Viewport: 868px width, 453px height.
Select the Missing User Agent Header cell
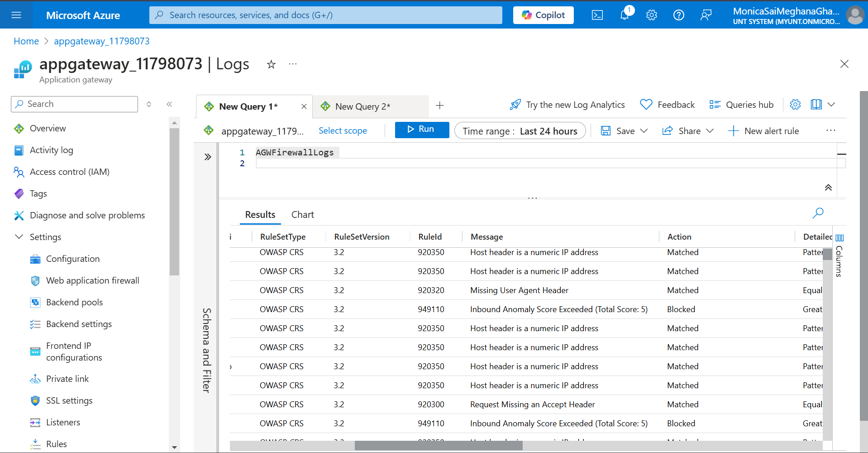click(x=519, y=290)
